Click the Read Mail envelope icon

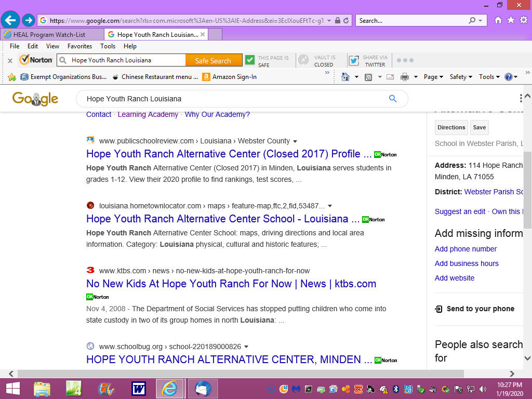pyautogui.click(x=390, y=77)
